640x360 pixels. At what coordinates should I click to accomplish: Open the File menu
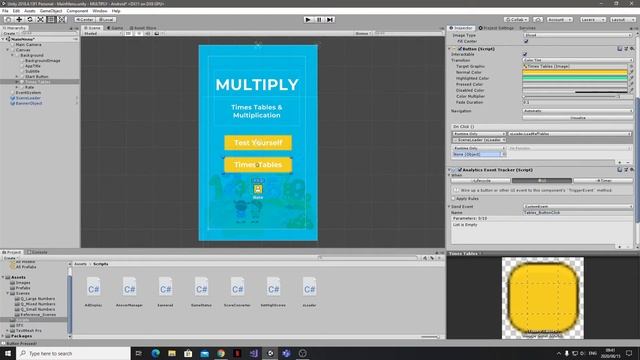pos(5,11)
